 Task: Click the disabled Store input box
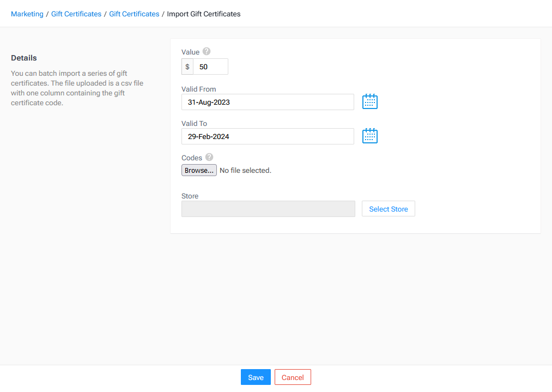tap(268, 208)
